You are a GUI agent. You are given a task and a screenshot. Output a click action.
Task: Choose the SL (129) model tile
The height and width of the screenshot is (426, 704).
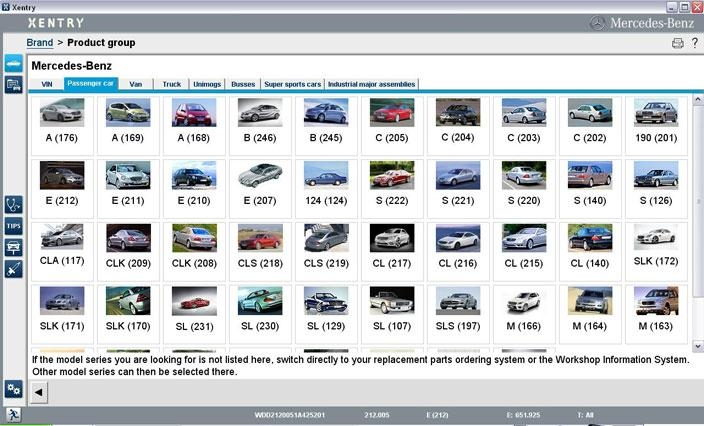(326, 314)
